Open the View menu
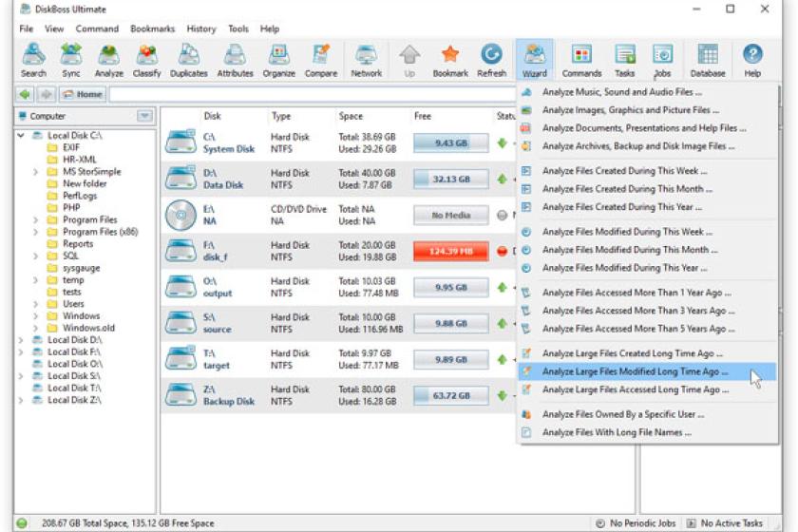This screenshot has width=798, height=532. coord(54,28)
